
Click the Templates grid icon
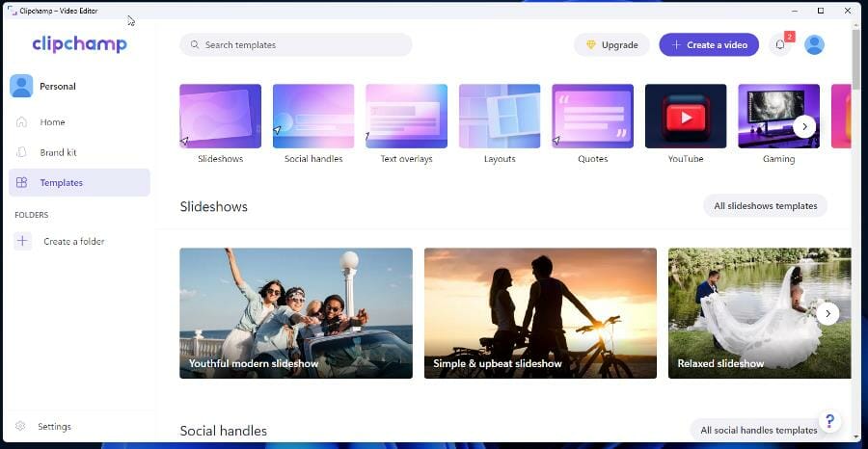[21, 182]
